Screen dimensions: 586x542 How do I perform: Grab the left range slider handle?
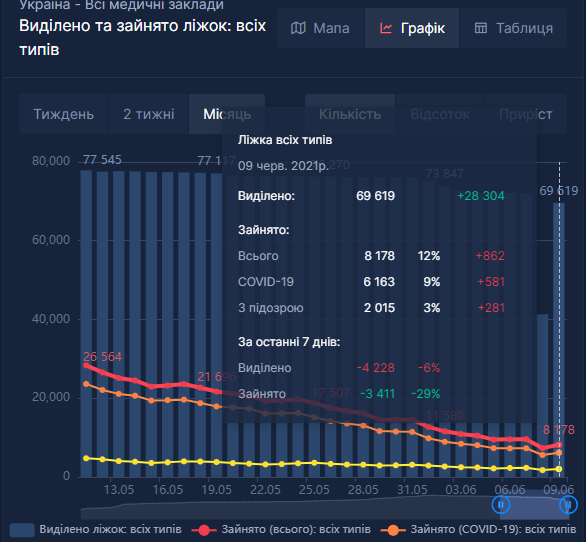click(x=501, y=505)
